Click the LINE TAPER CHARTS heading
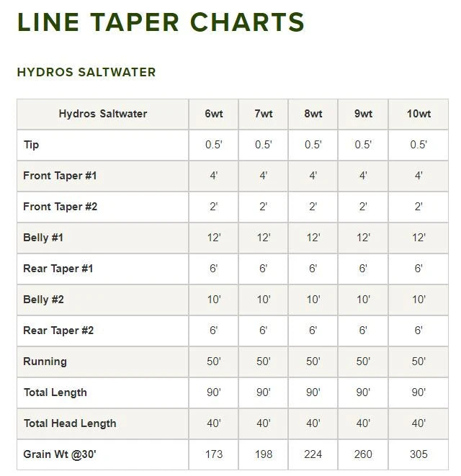This screenshot has width=461, height=476. click(161, 22)
